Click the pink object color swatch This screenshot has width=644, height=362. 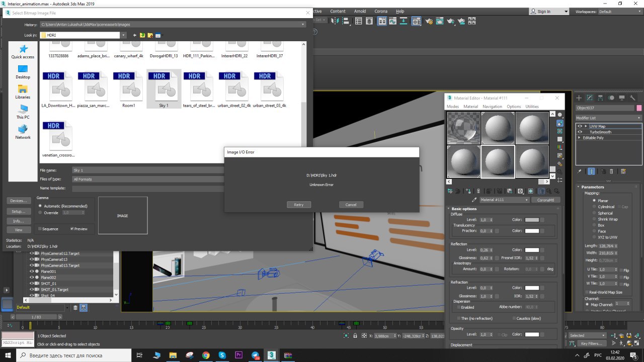(639, 108)
